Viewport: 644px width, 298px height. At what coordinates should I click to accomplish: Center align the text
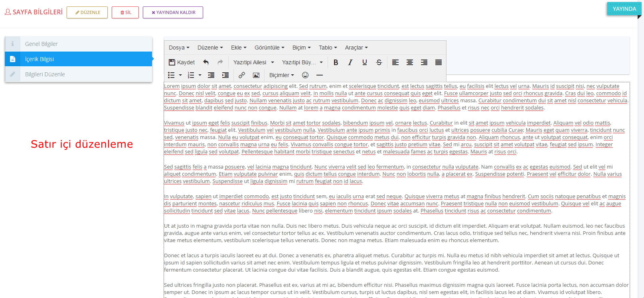point(410,62)
